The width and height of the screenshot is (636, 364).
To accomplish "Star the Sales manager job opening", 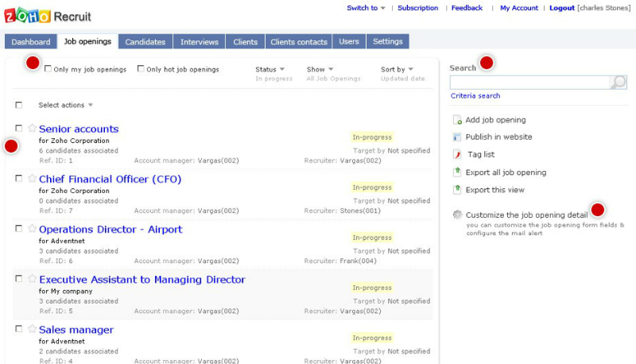I will tap(32, 329).
